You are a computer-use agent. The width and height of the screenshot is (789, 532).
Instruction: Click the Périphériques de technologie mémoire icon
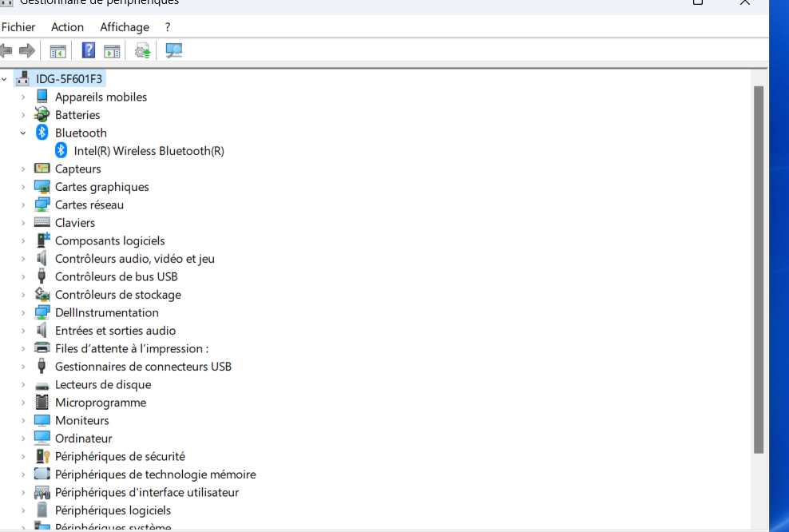click(x=42, y=474)
